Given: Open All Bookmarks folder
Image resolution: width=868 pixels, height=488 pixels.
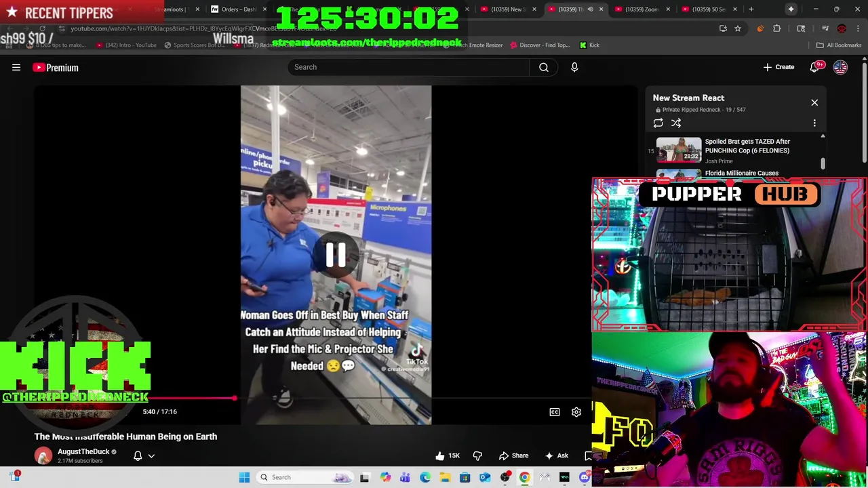Looking at the screenshot, I should [839, 45].
